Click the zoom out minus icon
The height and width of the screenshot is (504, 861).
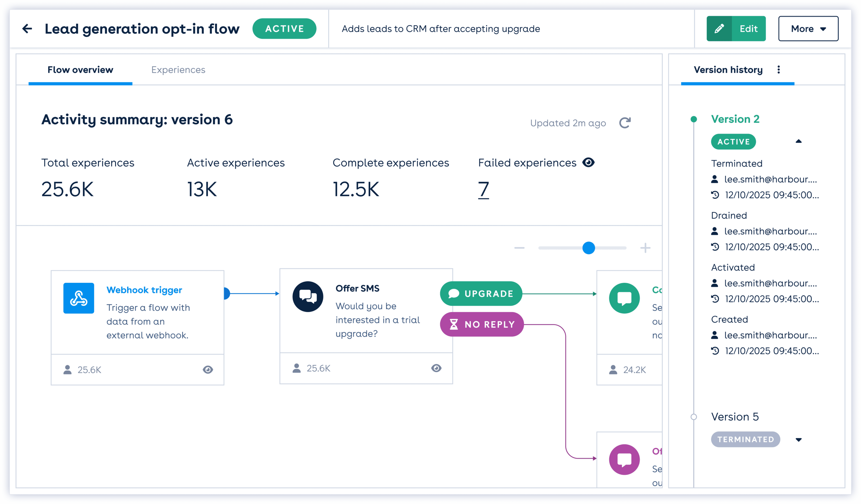tap(519, 248)
